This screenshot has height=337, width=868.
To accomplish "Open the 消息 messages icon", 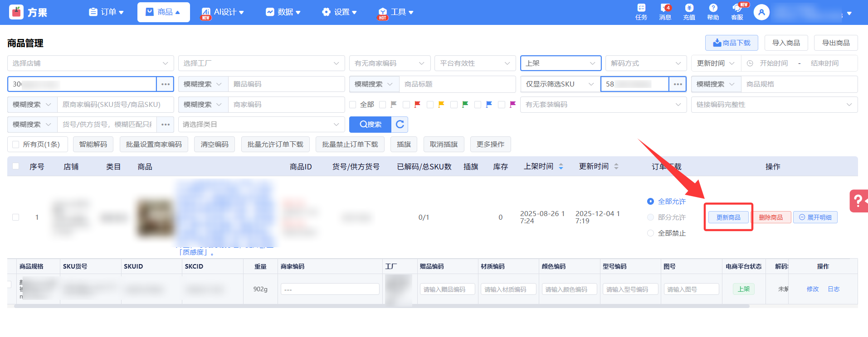I will click(665, 12).
